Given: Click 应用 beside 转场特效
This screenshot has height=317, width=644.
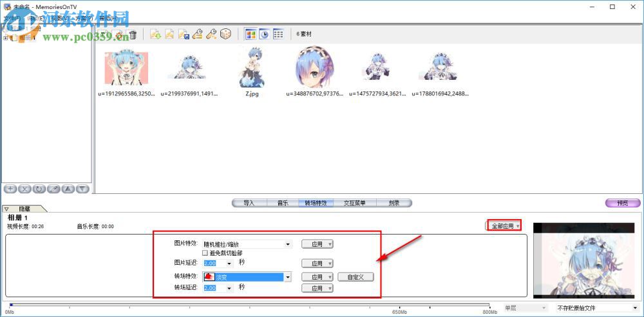Looking at the screenshot, I should click(x=317, y=277).
